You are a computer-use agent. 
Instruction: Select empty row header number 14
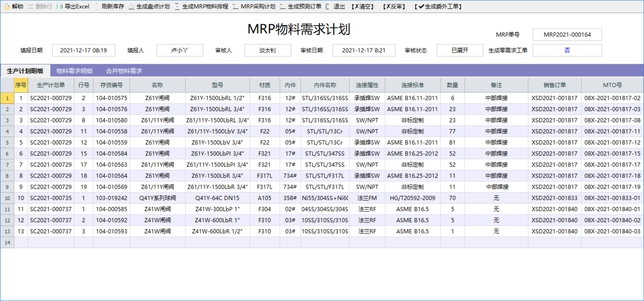pyautogui.click(x=7, y=243)
